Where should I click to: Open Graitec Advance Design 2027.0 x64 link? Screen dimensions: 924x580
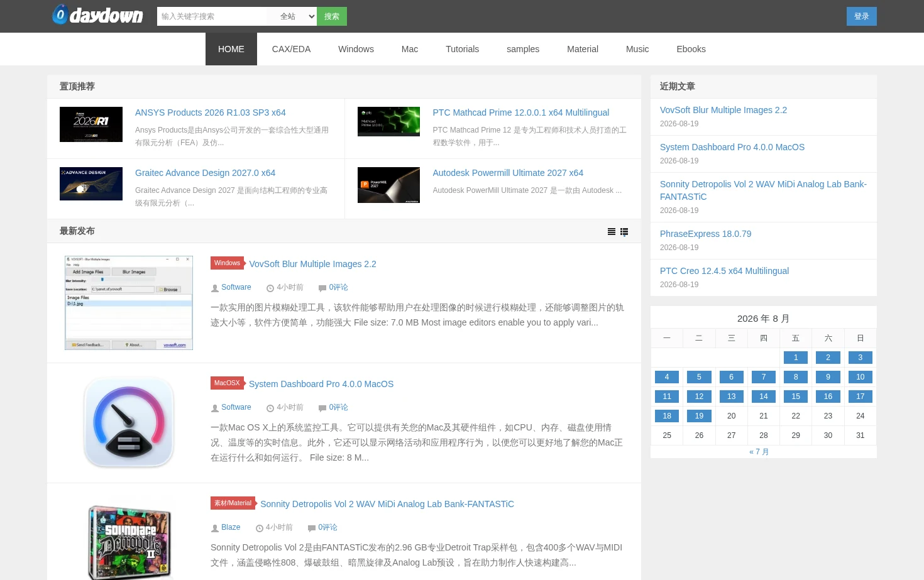coord(206,173)
